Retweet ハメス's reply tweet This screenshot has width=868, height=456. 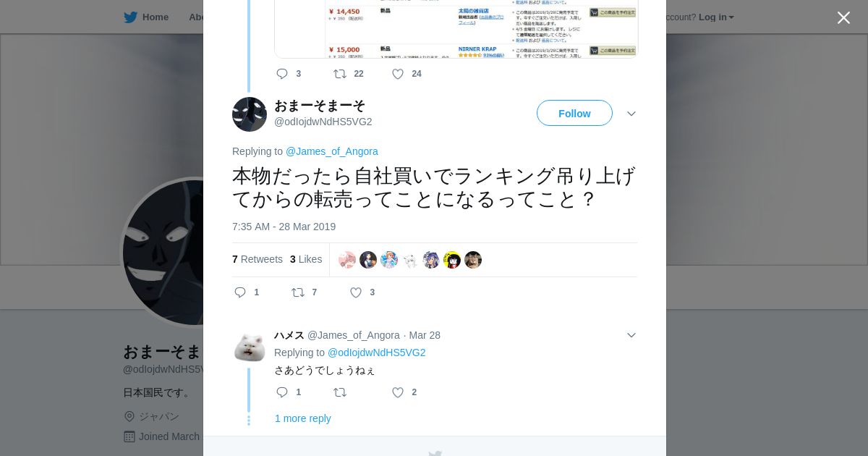(x=340, y=392)
